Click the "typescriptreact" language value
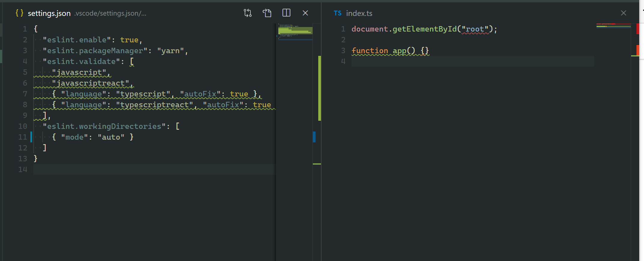 pyautogui.click(x=155, y=105)
